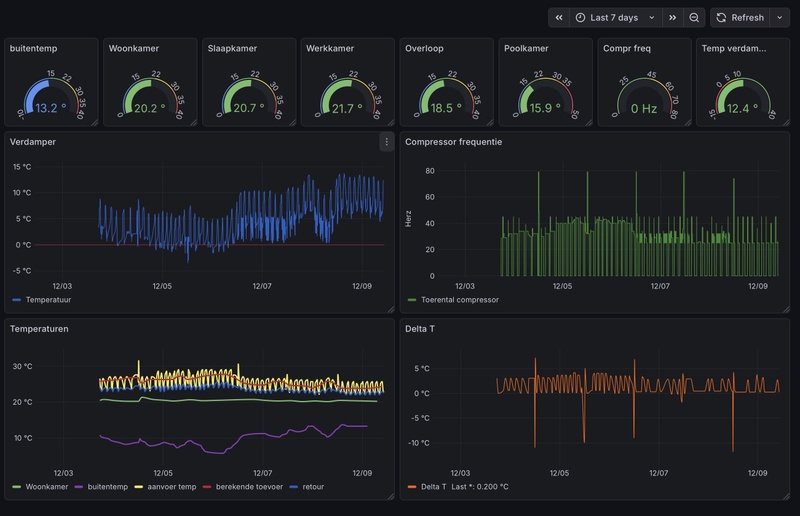Click resize handle on Delta T panel

pyautogui.click(x=786, y=495)
